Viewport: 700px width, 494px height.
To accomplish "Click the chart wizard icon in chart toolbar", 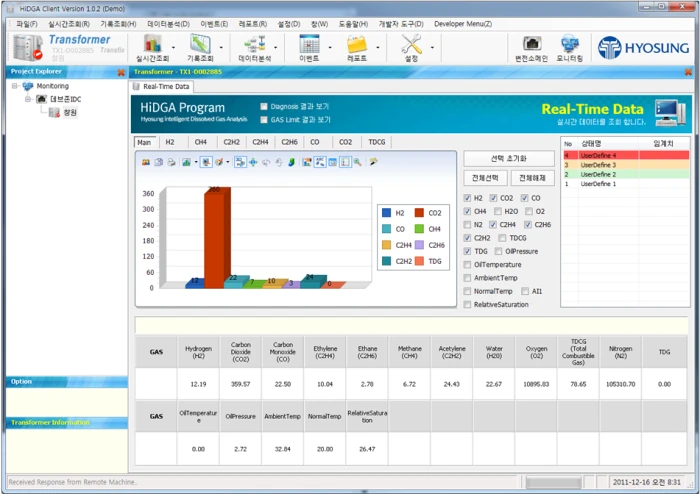I will pyautogui.click(x=146, y=162).
